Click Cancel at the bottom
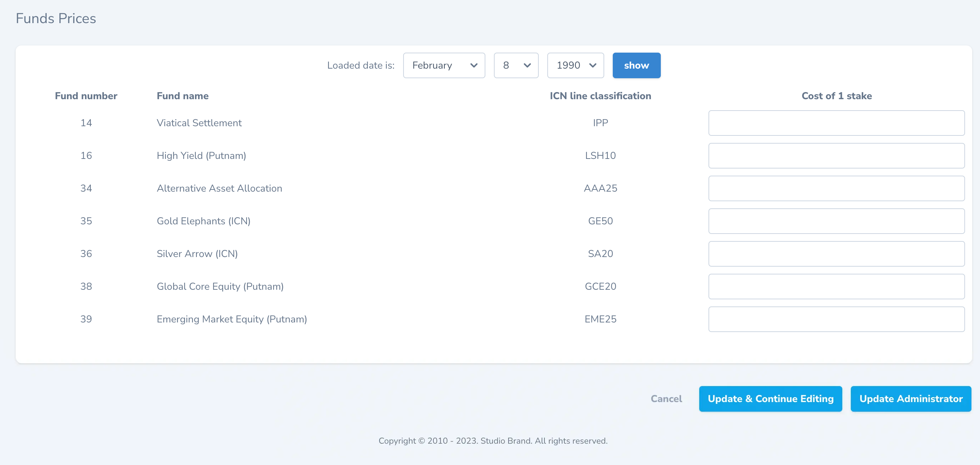Screen dimensions: 980x465 coord(666,399)
